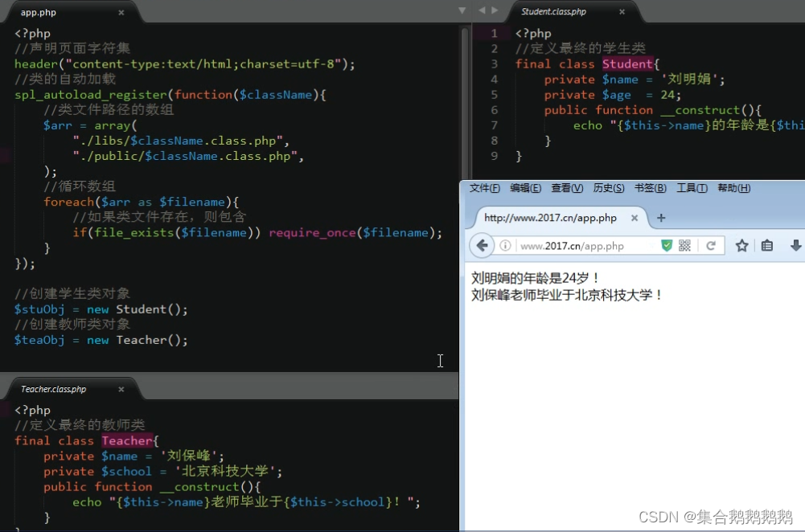Open the 帮助(H) menu in Firefox
The image size is (805, 532).
tap(733, 188)
